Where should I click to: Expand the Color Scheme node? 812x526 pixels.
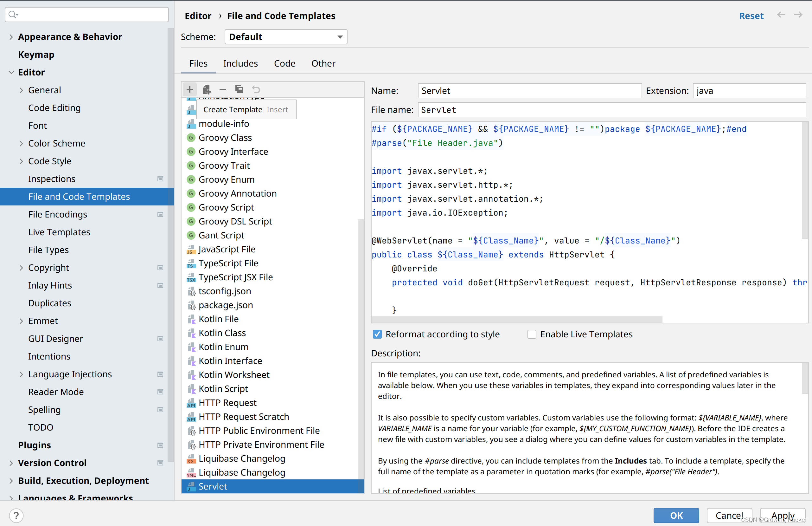(x=21, y=143)
